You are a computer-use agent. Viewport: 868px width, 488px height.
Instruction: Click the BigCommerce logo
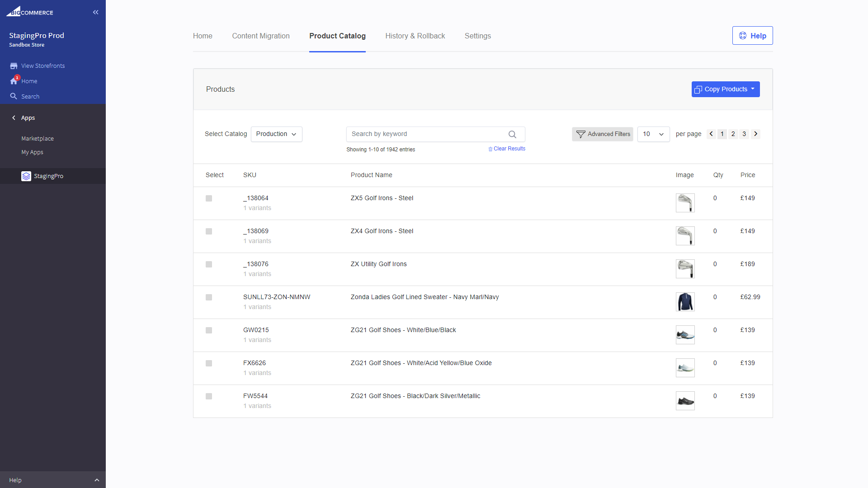click(x=30, y=12)
